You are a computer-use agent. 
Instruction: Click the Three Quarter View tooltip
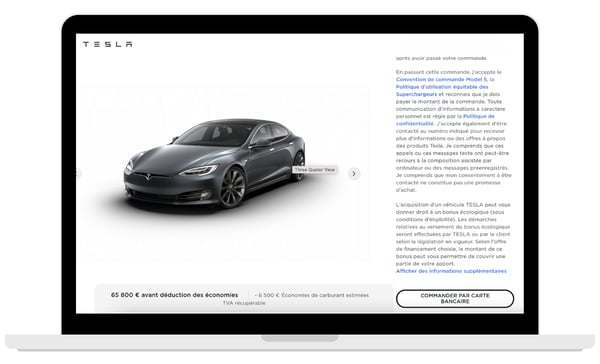click(315, 170)
